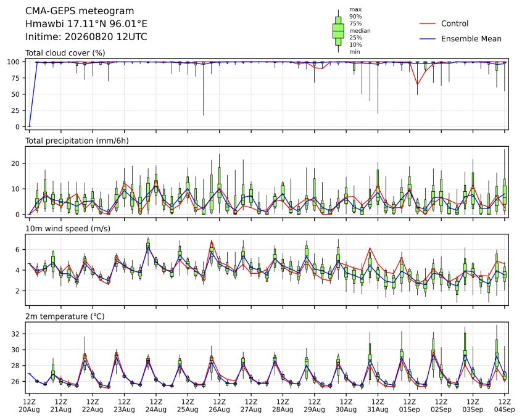Viewport: 522px width, 420px height.
Task: Click the '26' tick on temperature axis
Action: point(16,381)
